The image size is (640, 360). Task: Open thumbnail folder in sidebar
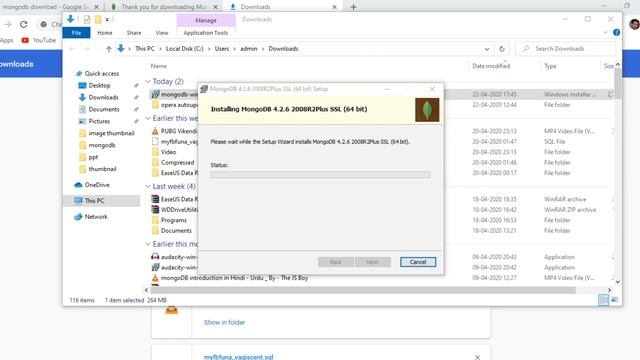(102, 169)
